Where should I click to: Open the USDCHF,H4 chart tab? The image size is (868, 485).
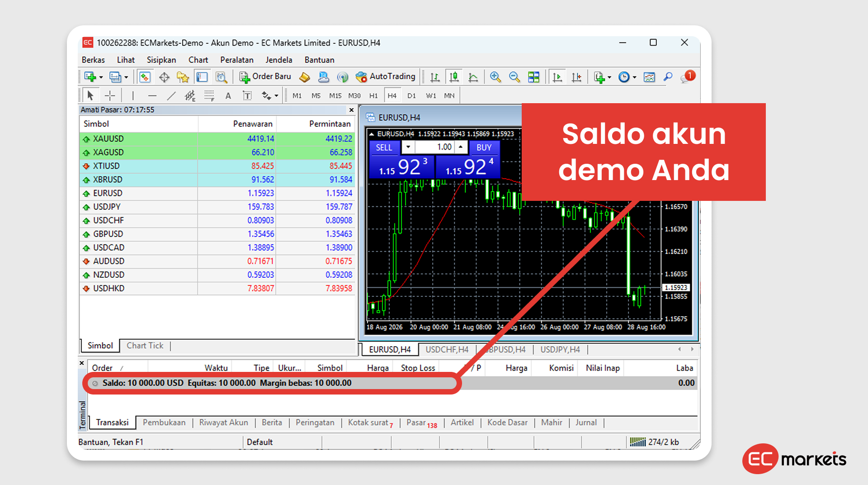click(x=447, y=350)
